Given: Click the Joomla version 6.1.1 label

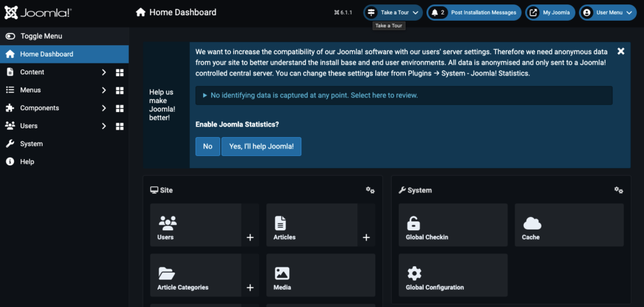Looking at the screenshot, I should pyautogui.click(x=343, y=13).
